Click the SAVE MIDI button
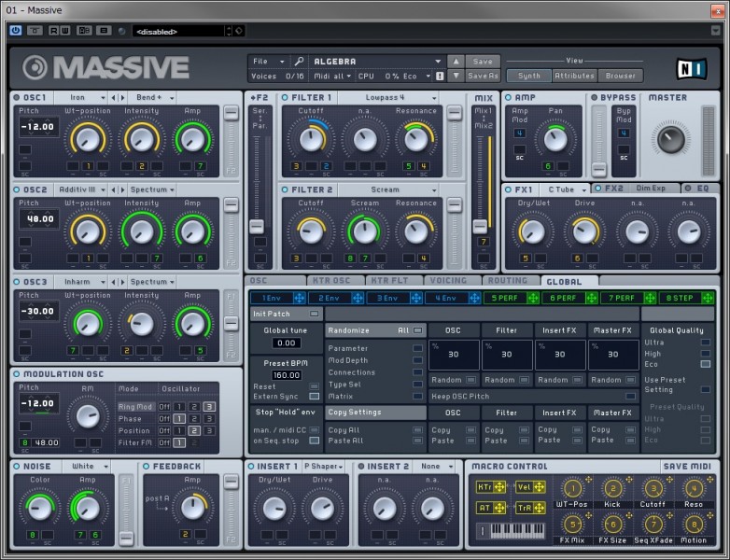 (687, 467)
